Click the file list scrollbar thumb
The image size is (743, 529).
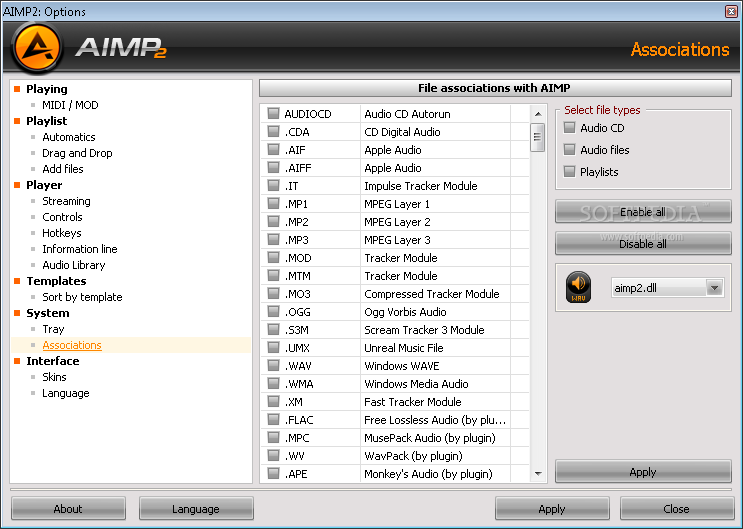537,137
